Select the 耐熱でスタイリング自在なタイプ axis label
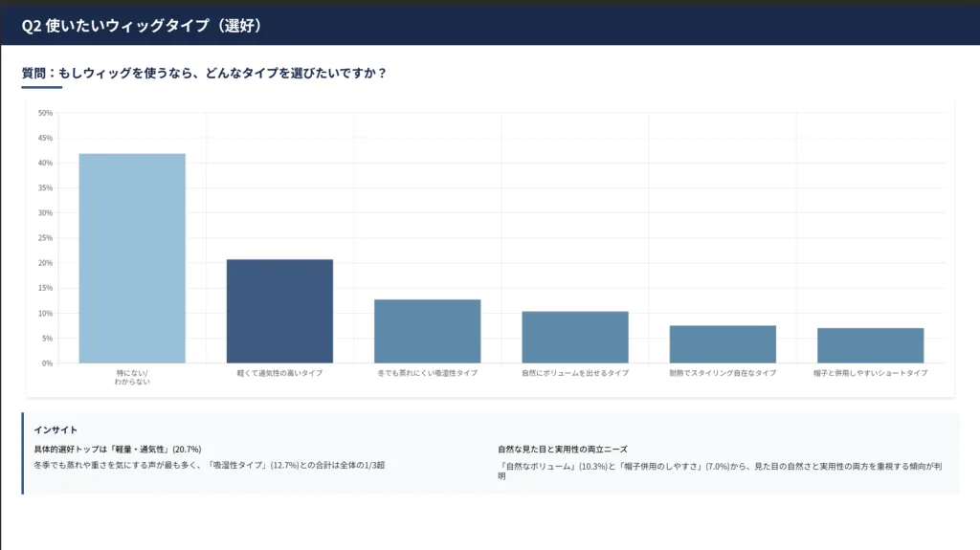 [723, 373]
